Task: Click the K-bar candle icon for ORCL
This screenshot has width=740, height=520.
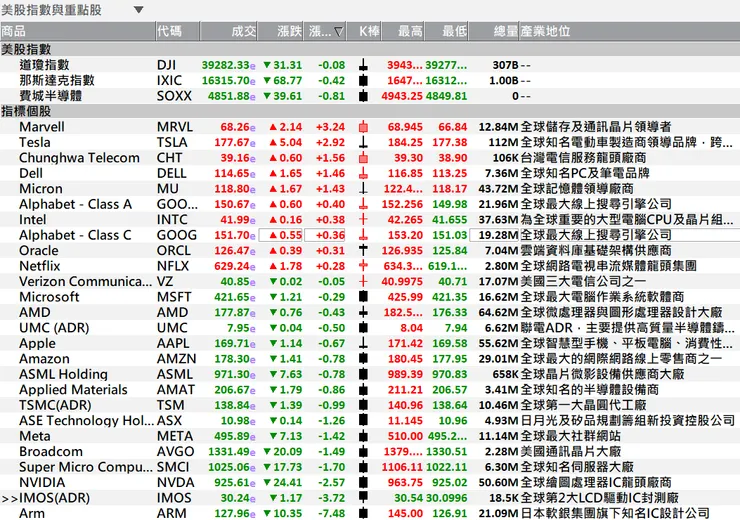Action: click(363, 251)
